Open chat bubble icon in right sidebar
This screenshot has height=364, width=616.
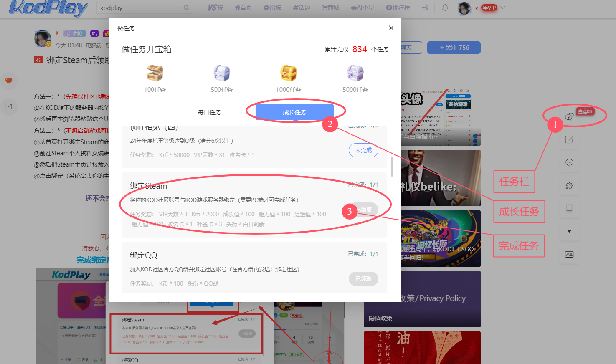569,162
